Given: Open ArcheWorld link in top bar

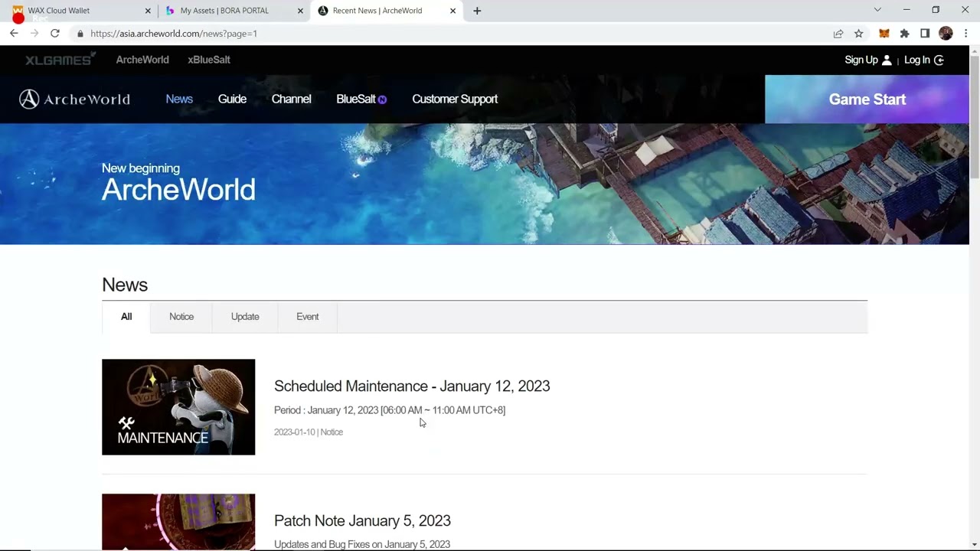Looking at the screenshot, I should tap(142, 60).
